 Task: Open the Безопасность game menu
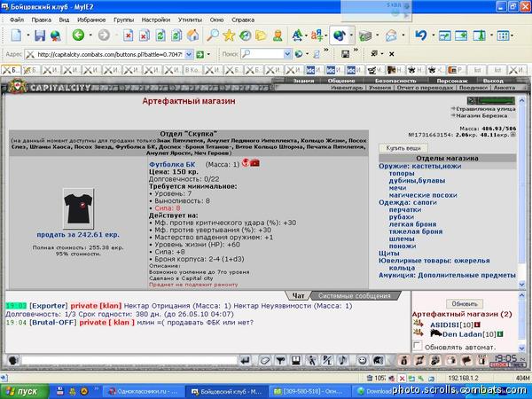coord(395,81)
